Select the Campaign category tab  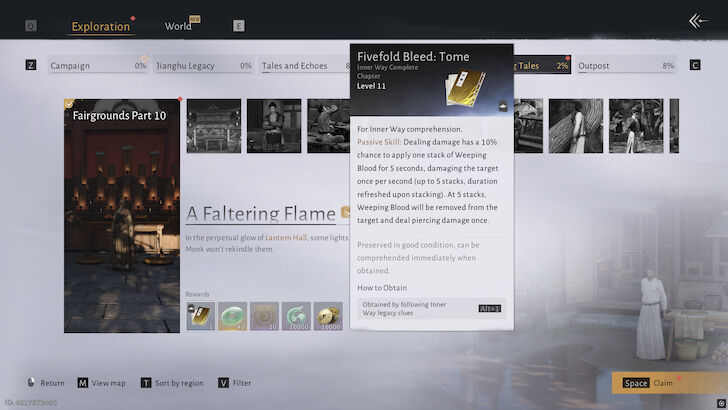[x=98, y=65]
